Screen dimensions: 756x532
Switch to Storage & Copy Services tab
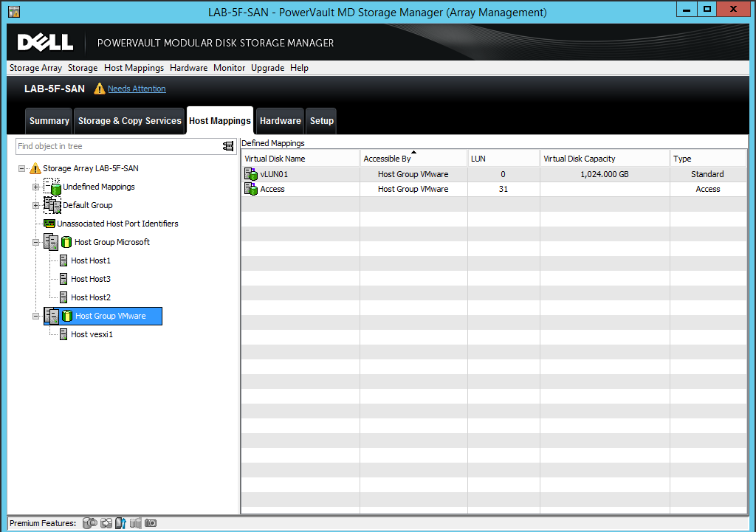[x=130, y=121]
